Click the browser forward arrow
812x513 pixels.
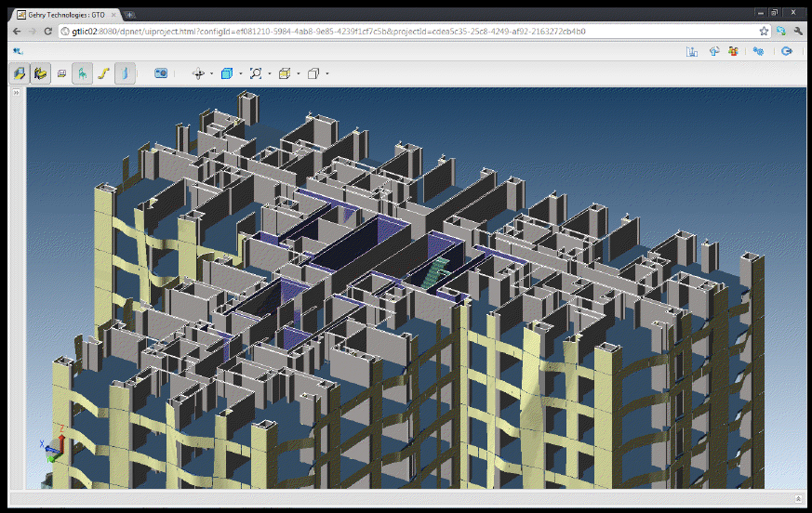(x=33, y=31)
